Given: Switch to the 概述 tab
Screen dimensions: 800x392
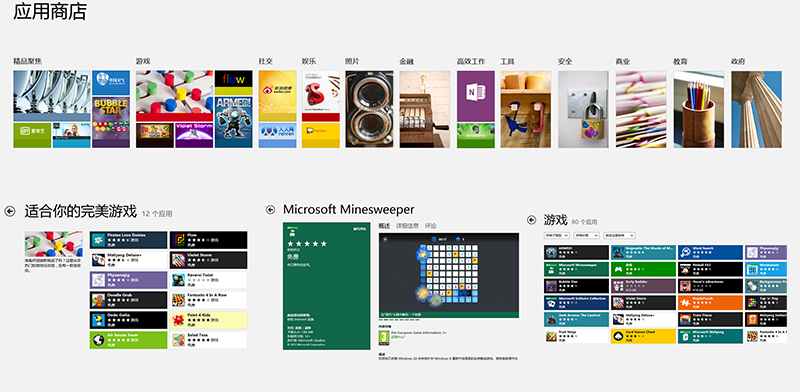Looking at the screenshot, I should tap(384, 226).
